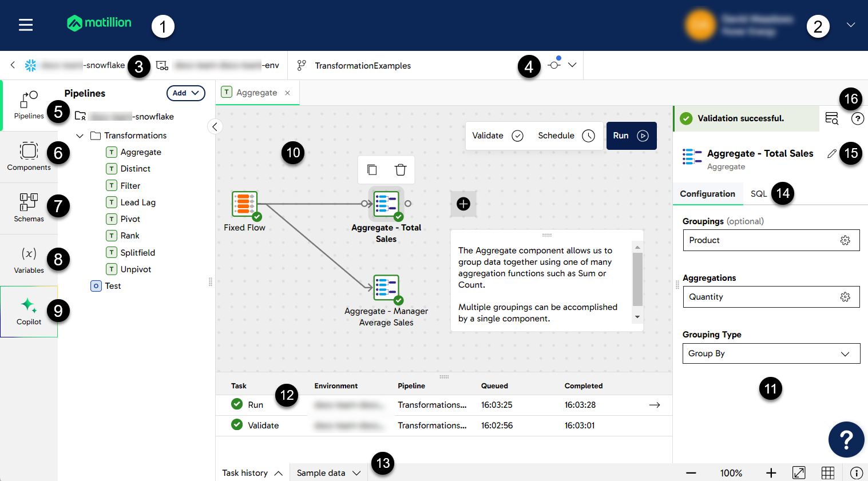Screen dimensions: 868x481
Task: Go back using the left arrow
Action: (x=13, y=65)
